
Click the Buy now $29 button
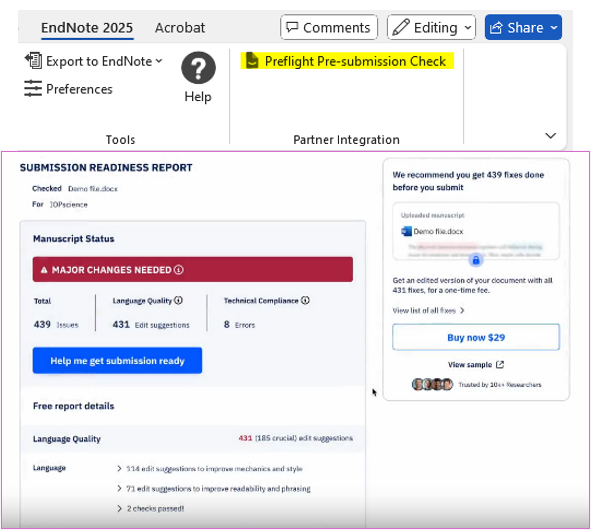476,337
